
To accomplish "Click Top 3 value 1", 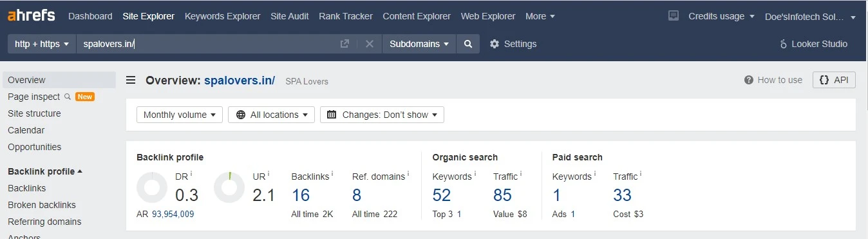I will pyautogui.click(x=459, y=214).
